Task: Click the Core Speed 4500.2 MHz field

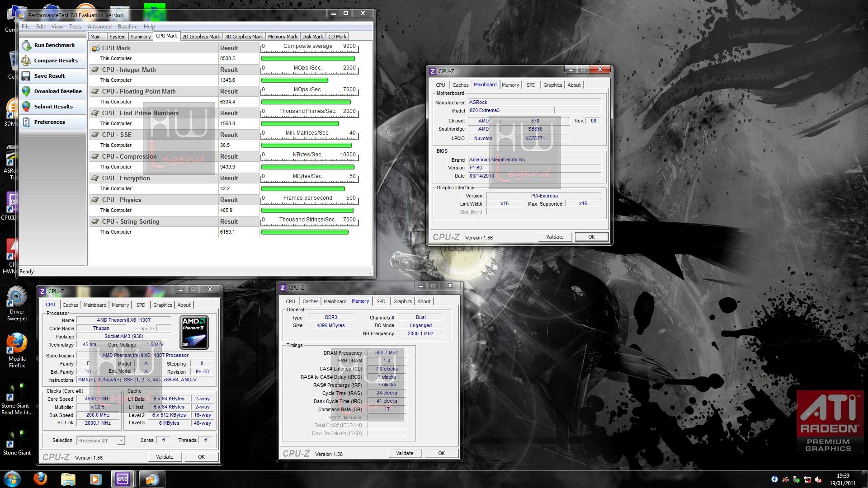Action: pyautogui.click(x=98, y=399)
